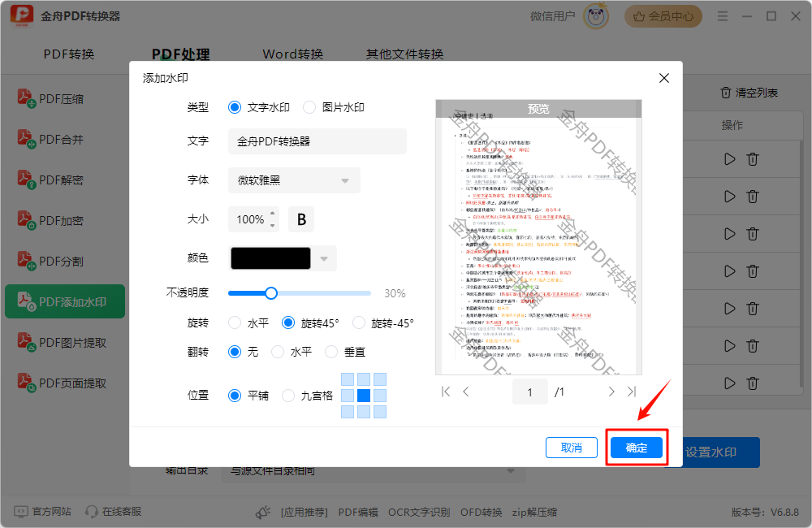
Task: Open PDF编辑 recommended app link
Action: click(x=358, y=512)
